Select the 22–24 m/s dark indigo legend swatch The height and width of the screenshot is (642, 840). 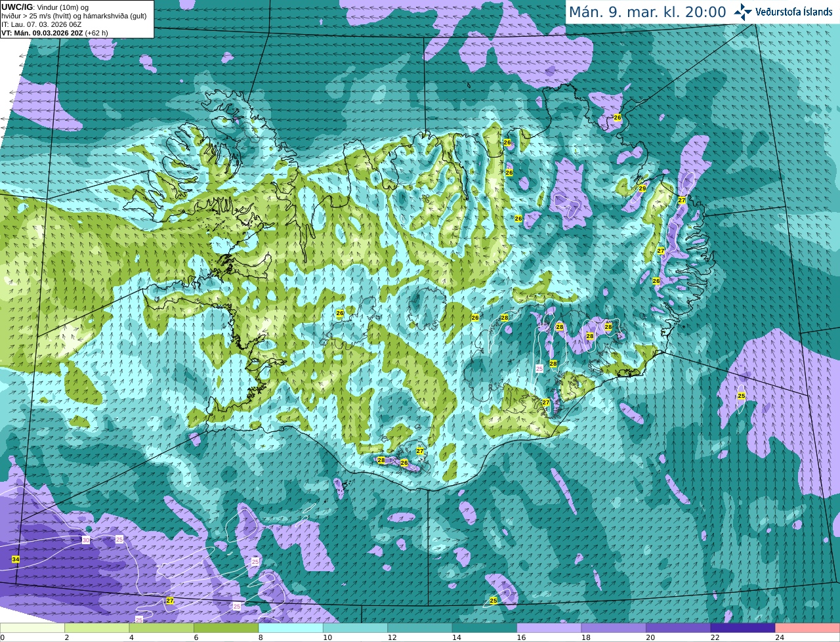[744, 628]
